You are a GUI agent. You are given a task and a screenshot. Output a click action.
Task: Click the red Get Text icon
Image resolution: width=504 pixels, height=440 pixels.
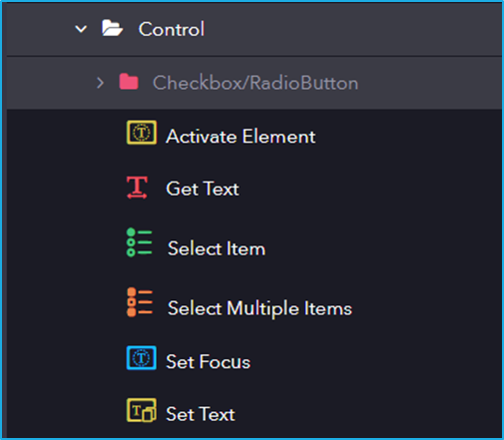tap(137, 188)
